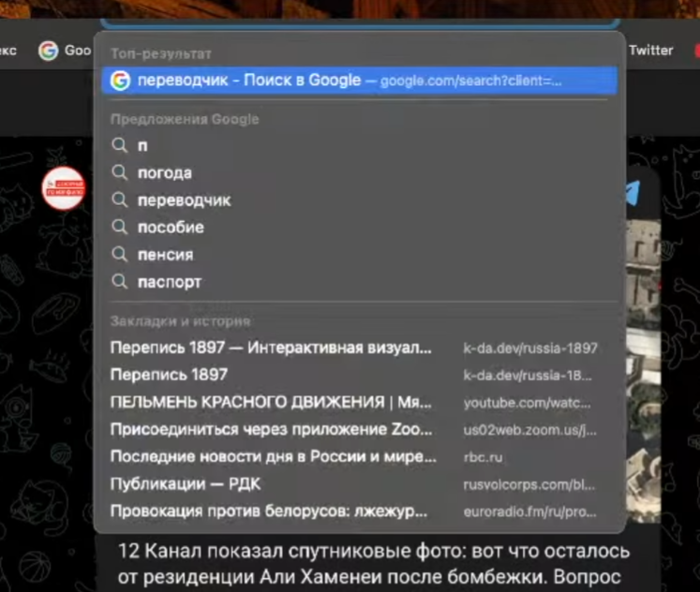Click 'youtube.com/watc...' URL text
This screenshot has width=700, height=592.
[x=528, y=404]
